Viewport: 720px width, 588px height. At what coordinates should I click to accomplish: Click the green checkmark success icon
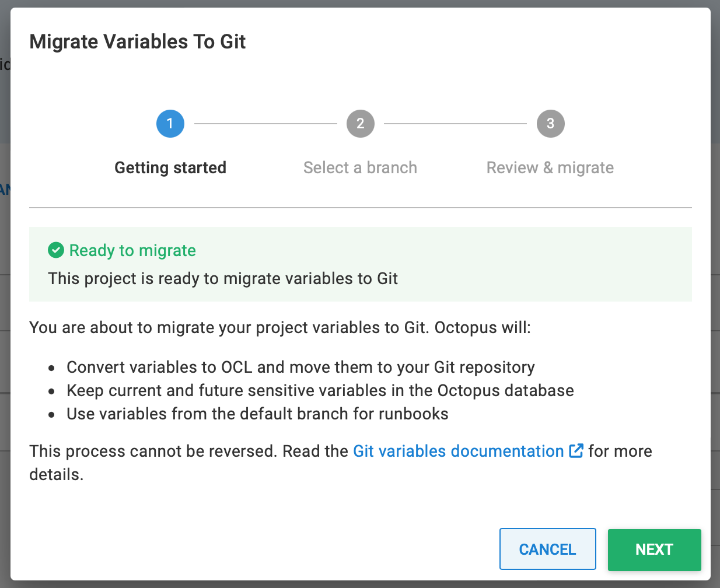tap(56, 250)
